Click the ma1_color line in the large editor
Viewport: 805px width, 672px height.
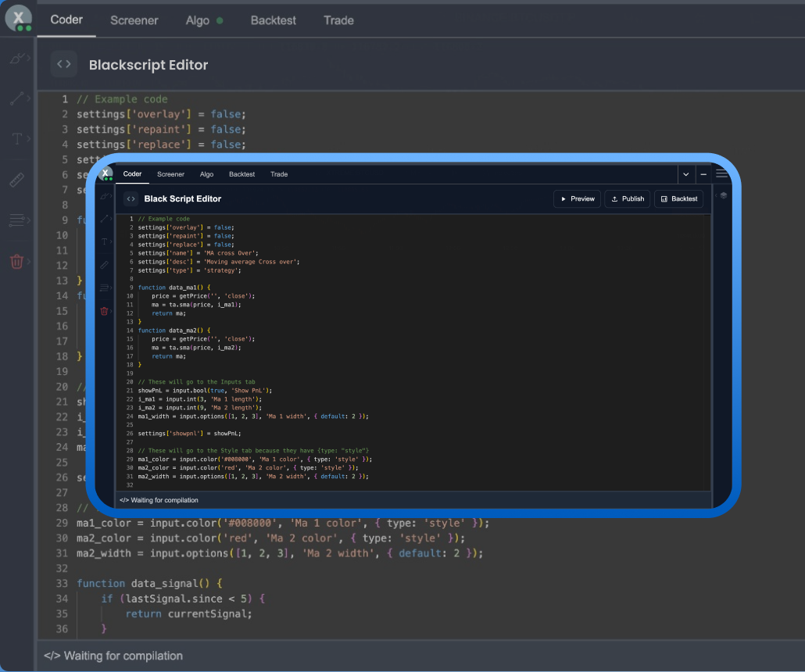(x=283, y=523)
